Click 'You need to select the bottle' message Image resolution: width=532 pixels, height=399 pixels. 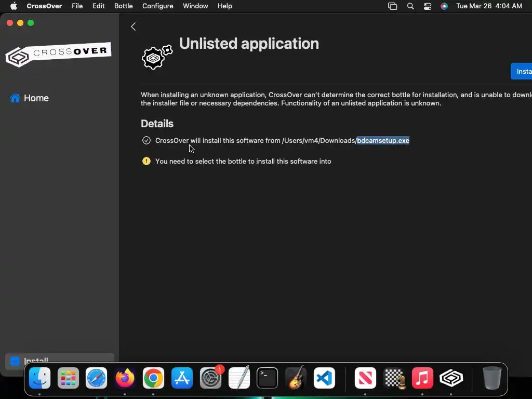coord(243,161)
